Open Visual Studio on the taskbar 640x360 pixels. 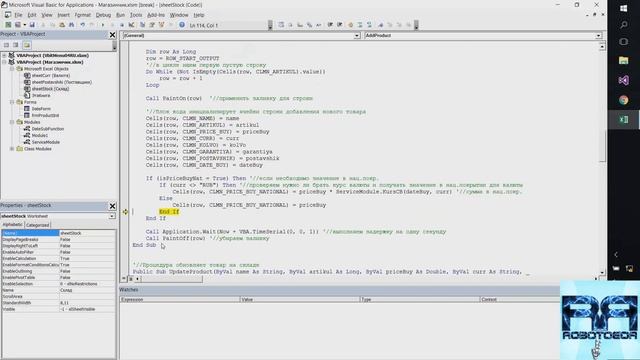(x=623, y=80)
